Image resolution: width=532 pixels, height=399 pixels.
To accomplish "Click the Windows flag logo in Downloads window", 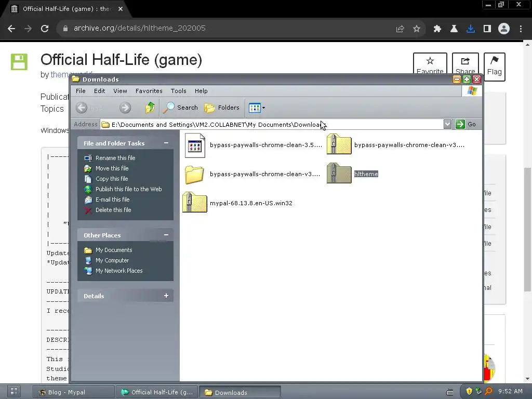I will (472, 91).
